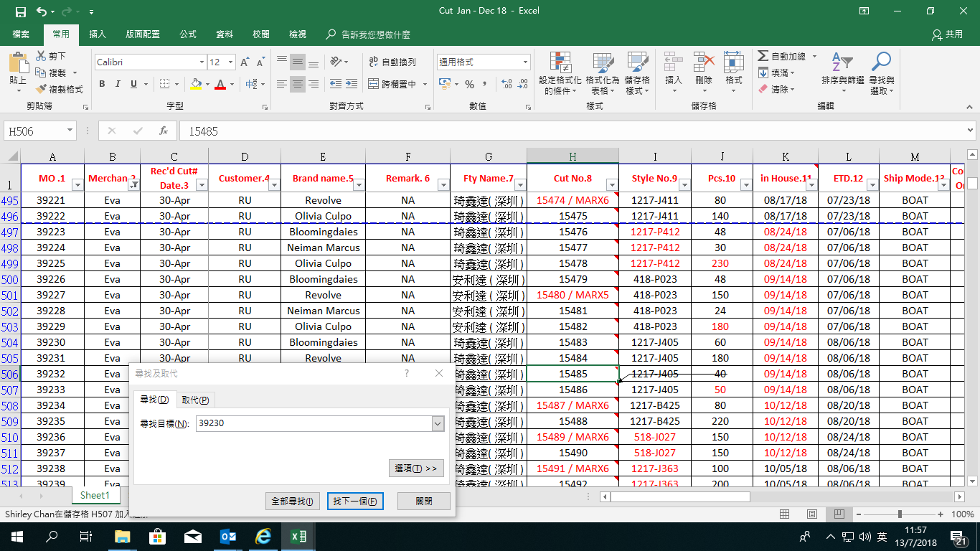This screenshot has height=551, width=980.
Task: Open Outlook in taskbar
Action: 229,536
